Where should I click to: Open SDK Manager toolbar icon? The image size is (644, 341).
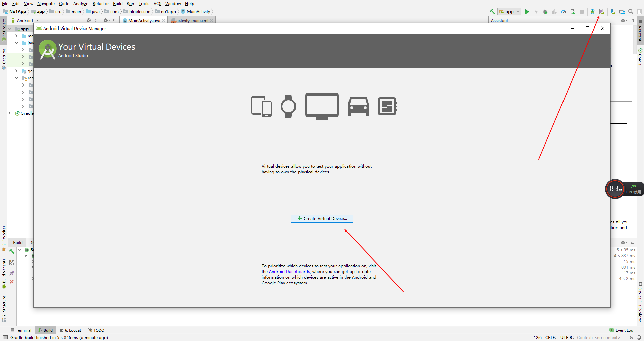(x=612, y=12)
